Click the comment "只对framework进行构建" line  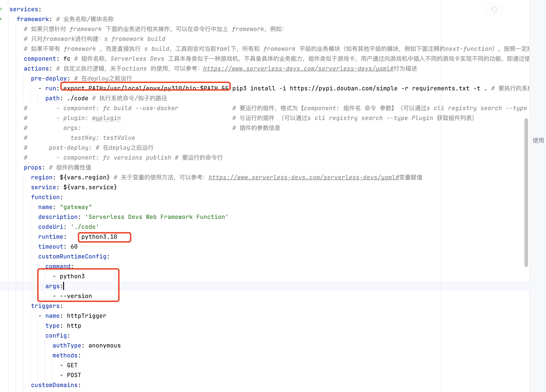[x=94, y=39]
